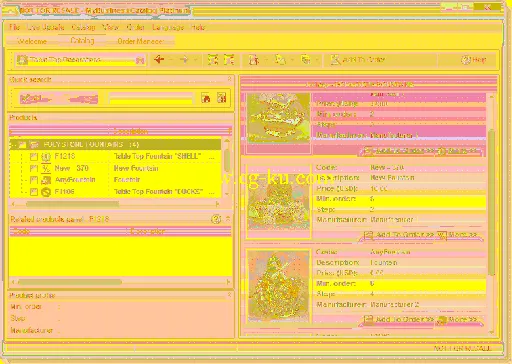Click the status icon of row F1218
This screenshot has height=364, width=512.
pos(46,156)
